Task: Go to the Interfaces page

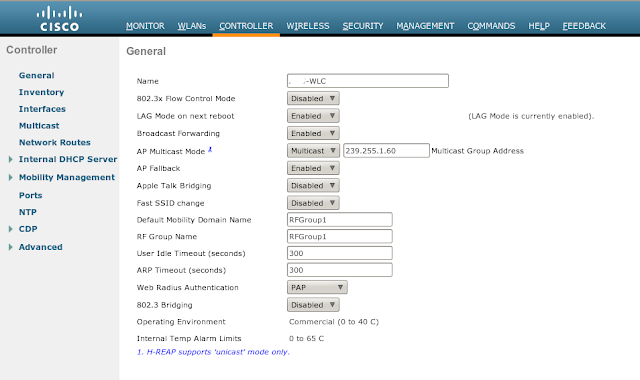Action: coord(42,109)
